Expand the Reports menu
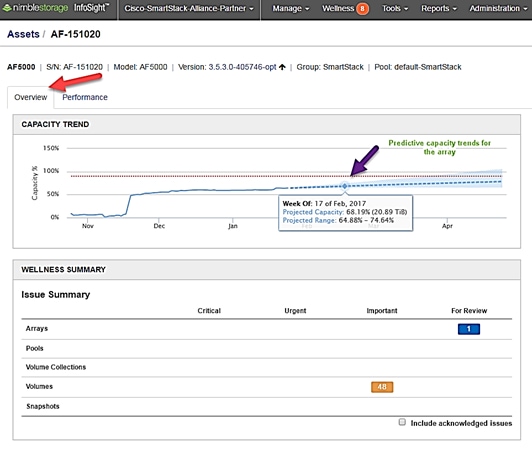This screenshot has height=449, width=532. 439,8
